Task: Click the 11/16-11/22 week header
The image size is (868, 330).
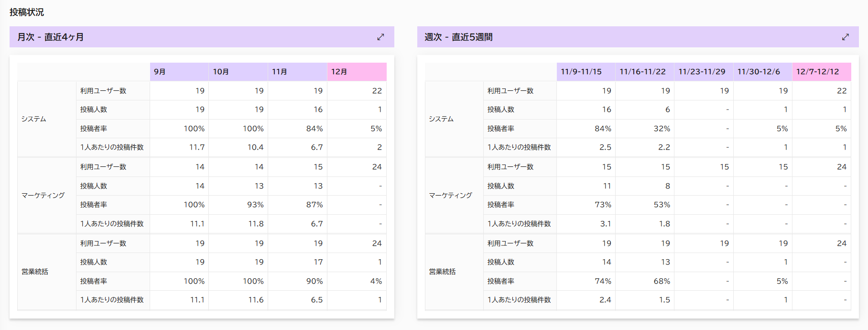Action: tap(645, 72)
